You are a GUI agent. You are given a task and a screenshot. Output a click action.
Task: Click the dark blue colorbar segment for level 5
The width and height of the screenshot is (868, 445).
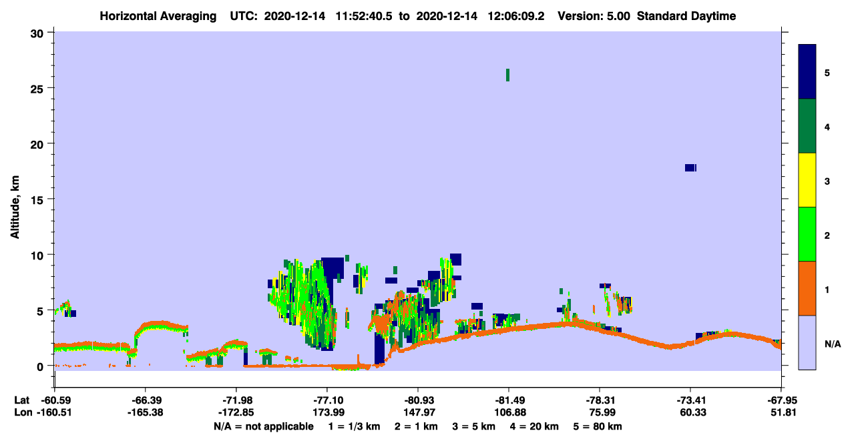click(x=807, y=72)
